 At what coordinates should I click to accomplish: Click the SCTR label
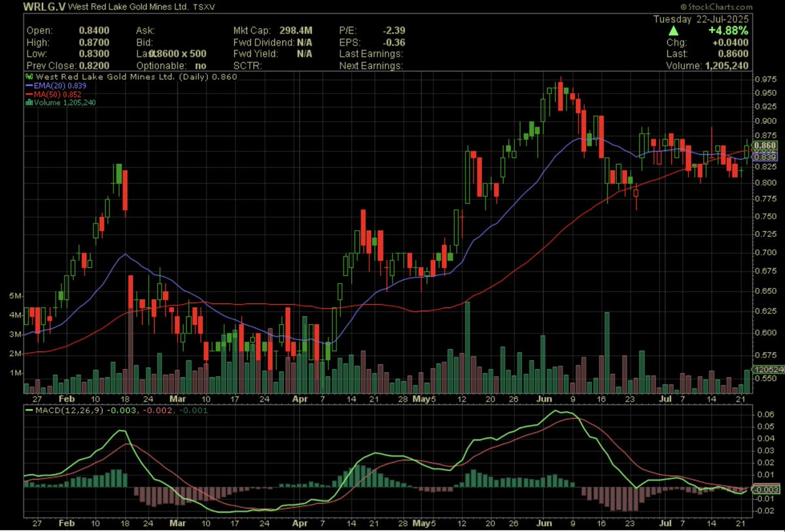point(247,65)
